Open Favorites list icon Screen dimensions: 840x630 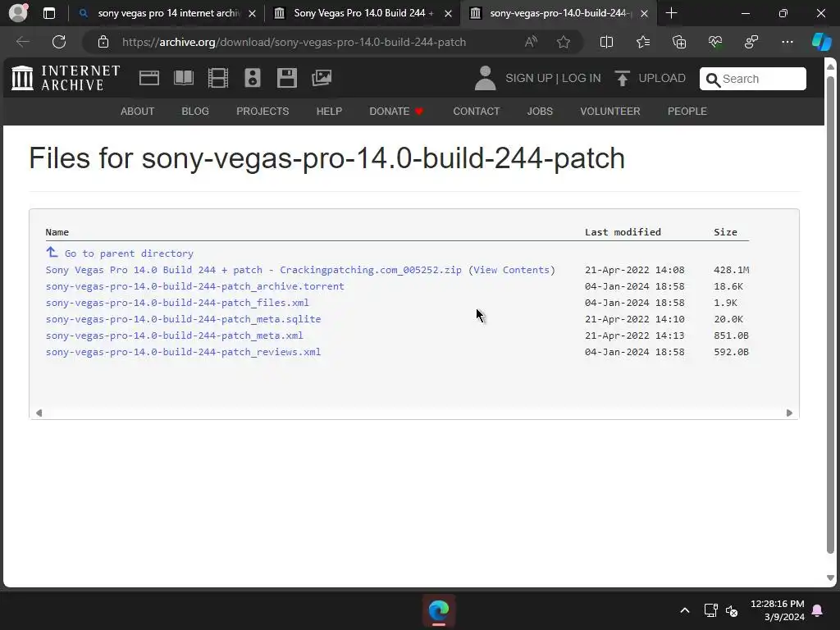coord(643,42)
